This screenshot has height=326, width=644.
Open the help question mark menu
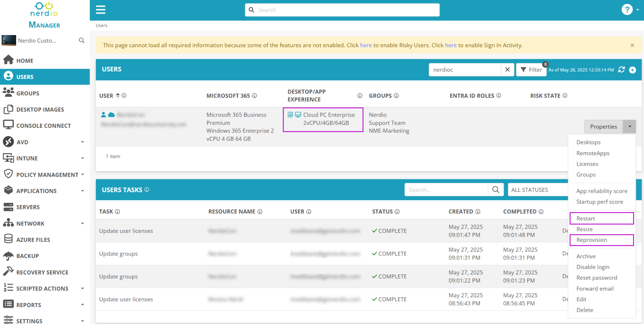click(x=627, y=10)
